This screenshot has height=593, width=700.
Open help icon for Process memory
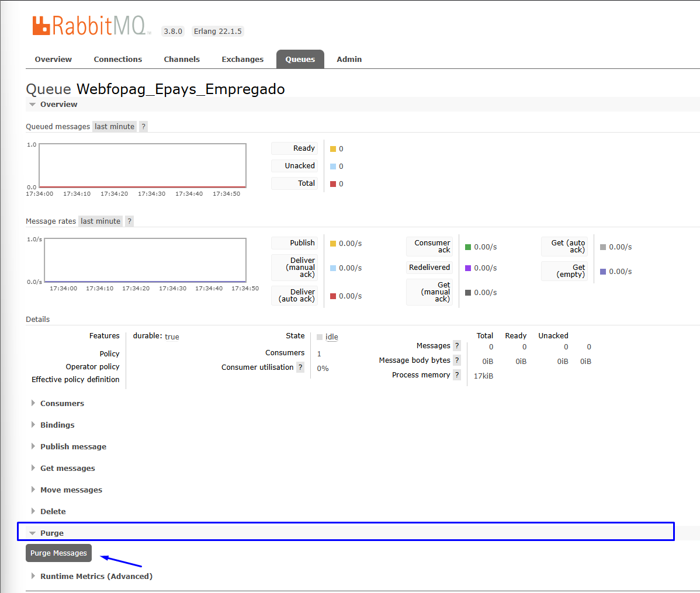457,374
